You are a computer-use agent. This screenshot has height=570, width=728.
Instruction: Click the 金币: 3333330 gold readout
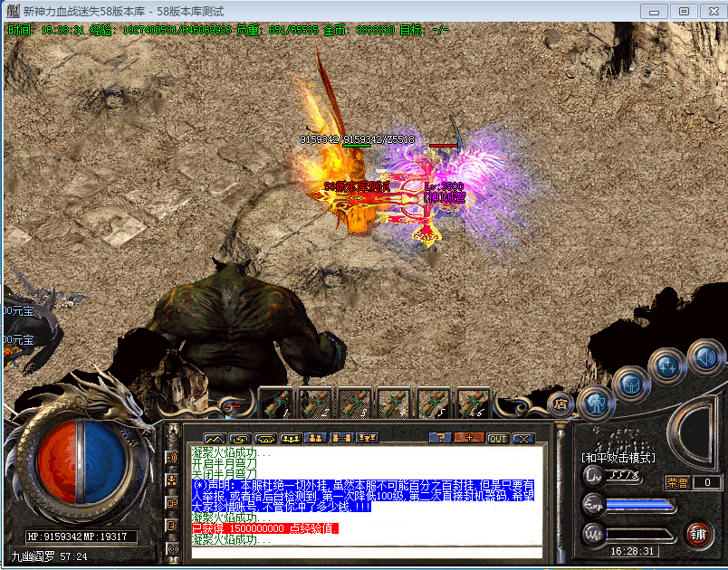[x=359, y=31]
